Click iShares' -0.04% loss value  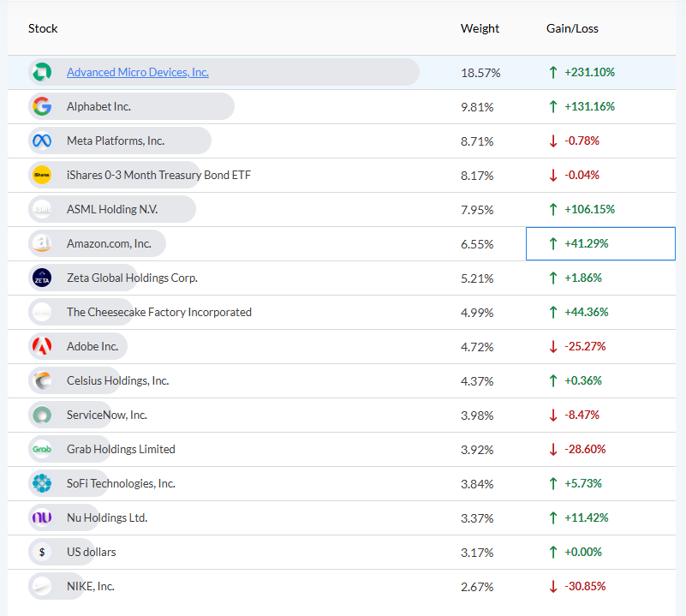582,175
